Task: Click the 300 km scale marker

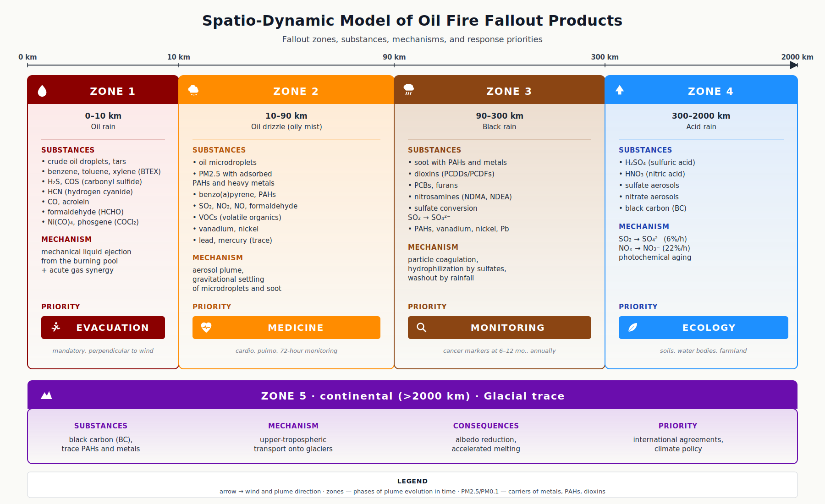Action: point(605,57)
